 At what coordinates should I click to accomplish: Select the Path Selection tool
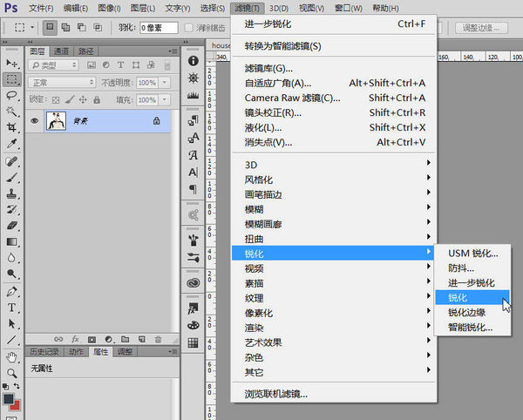pyautogui.click(x=11, y=323)
